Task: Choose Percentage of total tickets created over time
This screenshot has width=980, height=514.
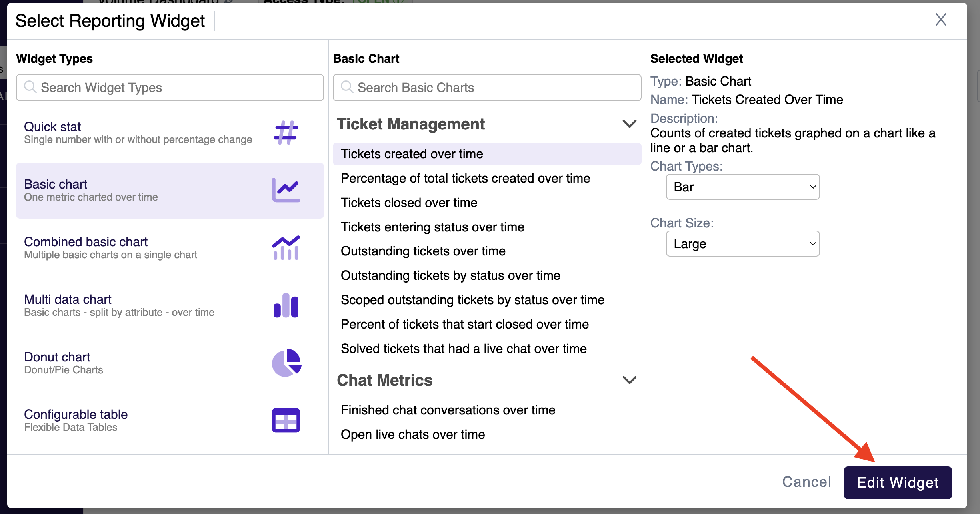Action: tap(487, 179)
